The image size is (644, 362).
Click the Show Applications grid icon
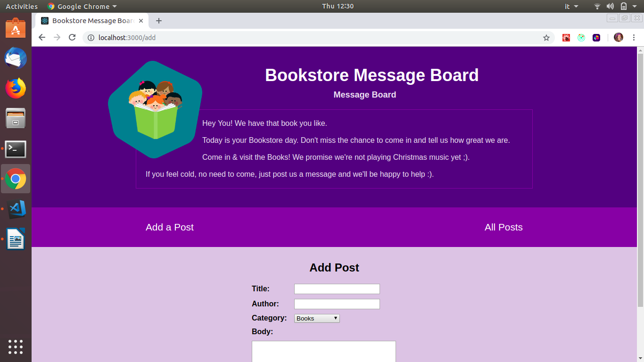[x=16, y=346]
